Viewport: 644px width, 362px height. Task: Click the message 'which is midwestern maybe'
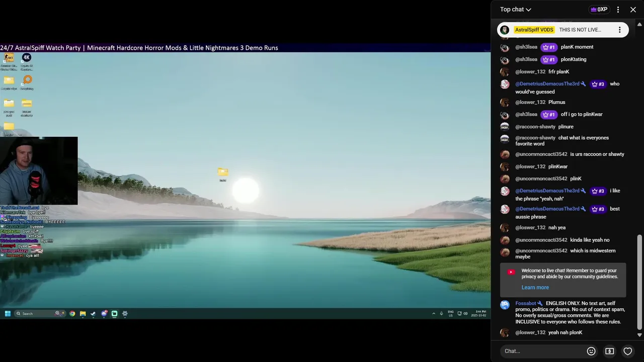point(566,254)
